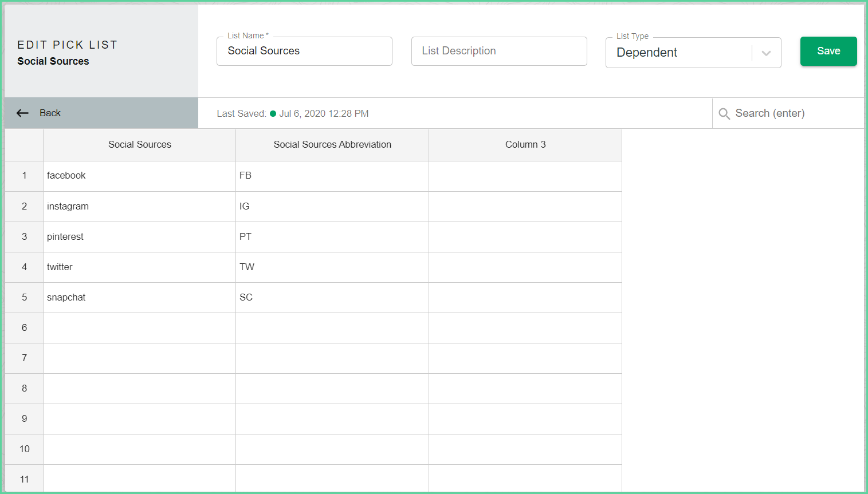Select row number 6 header
This screenshot has height=494, width=868.
[24, 328]
